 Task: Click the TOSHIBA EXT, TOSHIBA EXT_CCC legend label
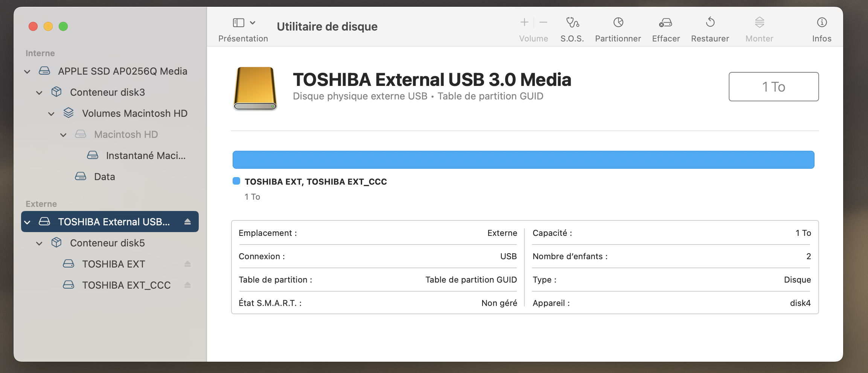[316, 182]
